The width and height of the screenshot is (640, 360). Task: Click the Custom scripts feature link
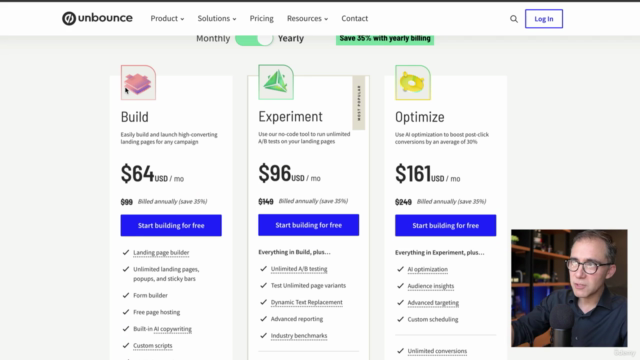[153, 345]
